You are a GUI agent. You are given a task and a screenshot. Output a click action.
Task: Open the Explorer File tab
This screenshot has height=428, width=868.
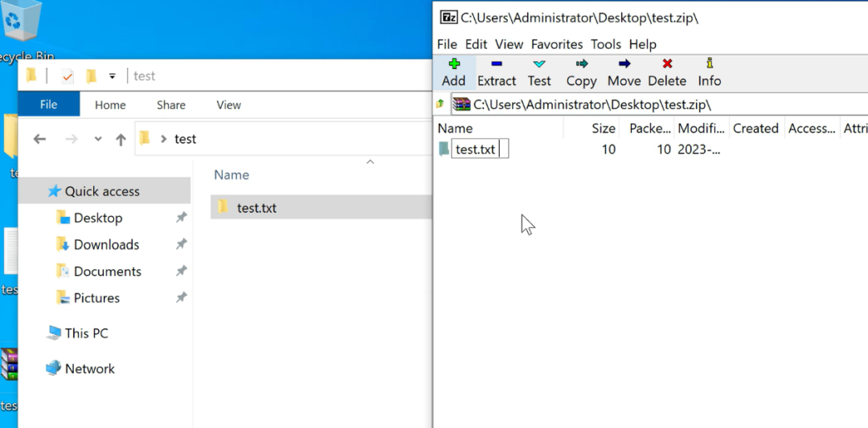[49, 104]
